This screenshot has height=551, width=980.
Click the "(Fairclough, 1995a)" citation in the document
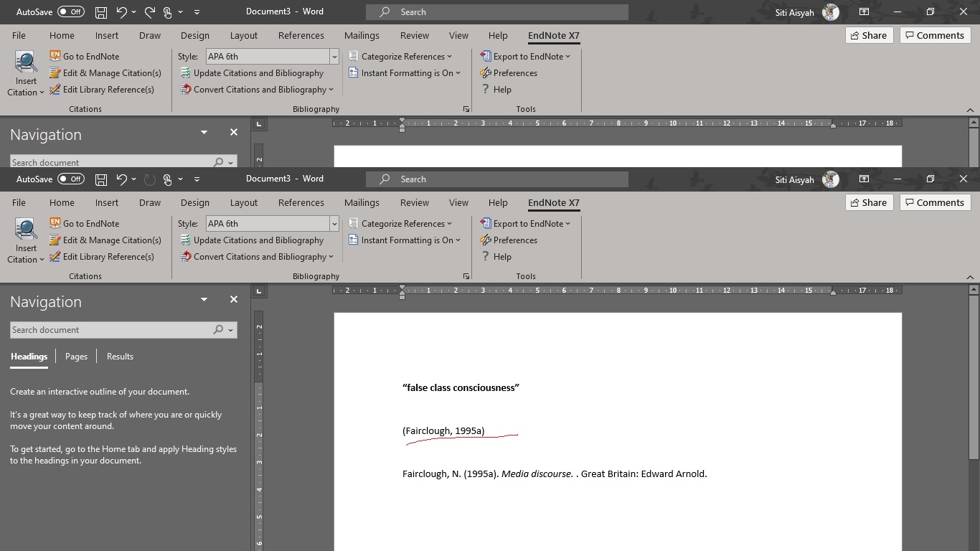(443, 431)
